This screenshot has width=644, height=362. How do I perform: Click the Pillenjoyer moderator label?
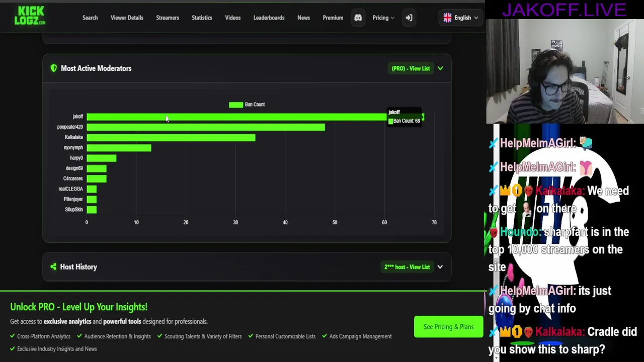tap(73, 199)
